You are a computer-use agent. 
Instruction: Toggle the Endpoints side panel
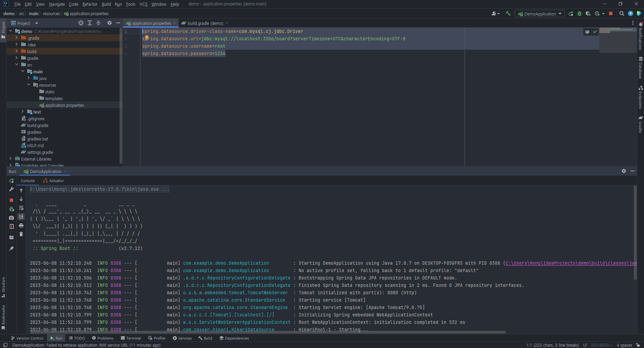(640, 97)
